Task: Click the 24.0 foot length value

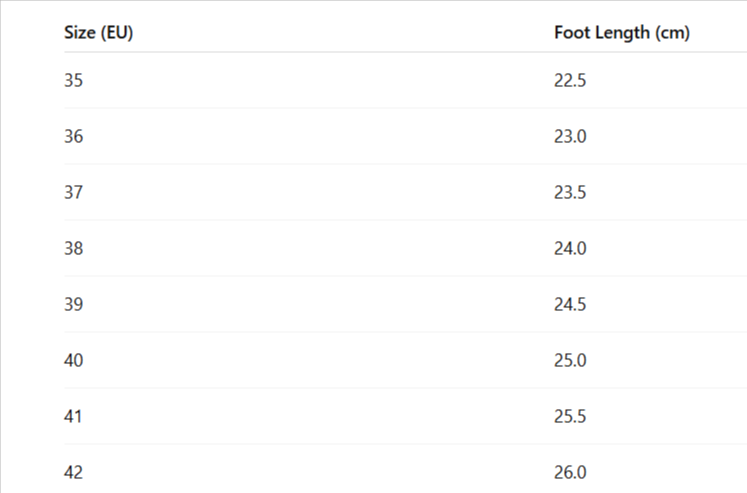Action: [570, 248]
